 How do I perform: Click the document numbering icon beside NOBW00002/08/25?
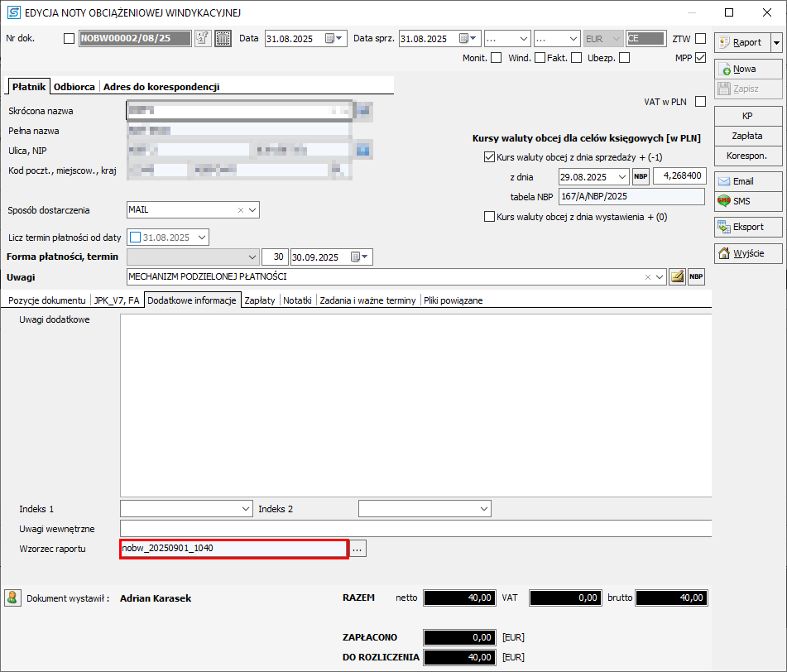[204, 39]
